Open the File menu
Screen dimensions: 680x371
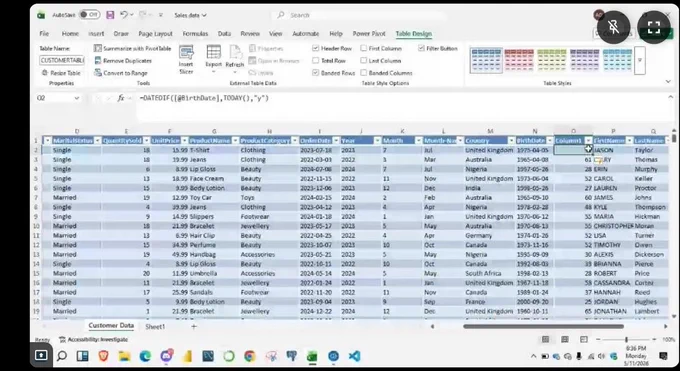pyautogui.click(x=44, y=33)
